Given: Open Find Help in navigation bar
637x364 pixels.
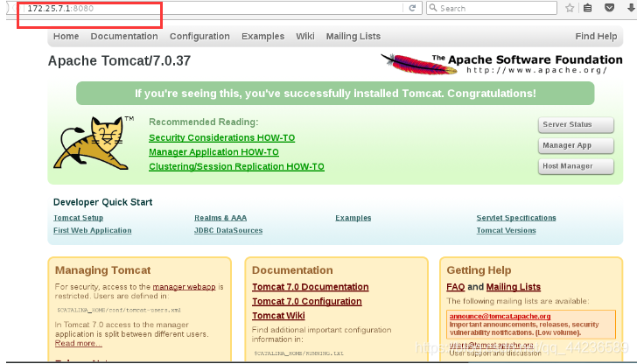Looking at the screenshot, I should [x=596, y=36].
